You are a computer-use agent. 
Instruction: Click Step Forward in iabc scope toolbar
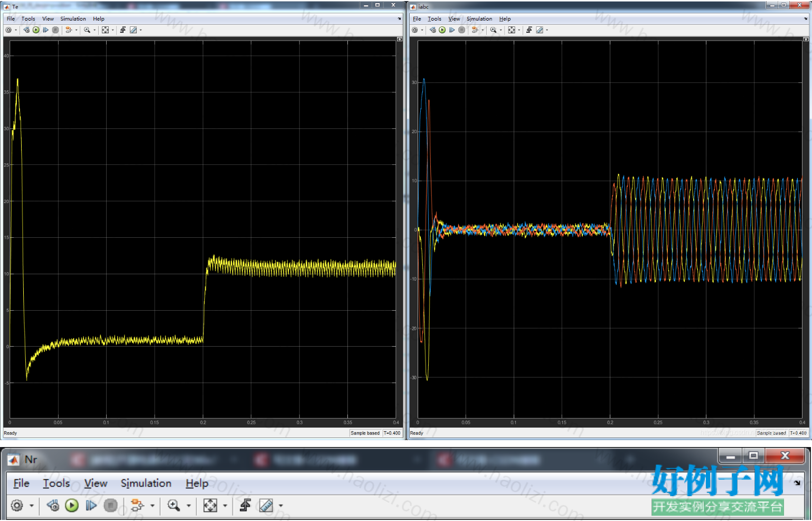(x=452, y=30)
